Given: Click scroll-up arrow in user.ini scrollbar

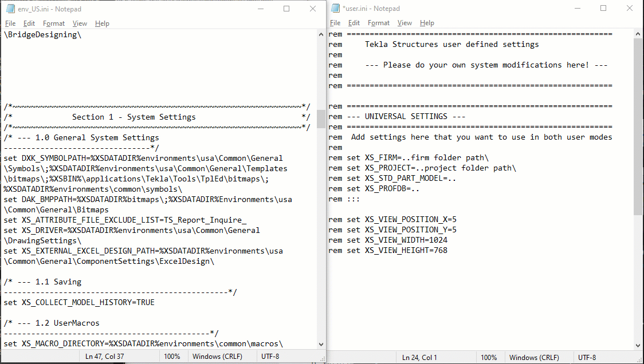Looking at the screenshot, I should coord(639,34).
